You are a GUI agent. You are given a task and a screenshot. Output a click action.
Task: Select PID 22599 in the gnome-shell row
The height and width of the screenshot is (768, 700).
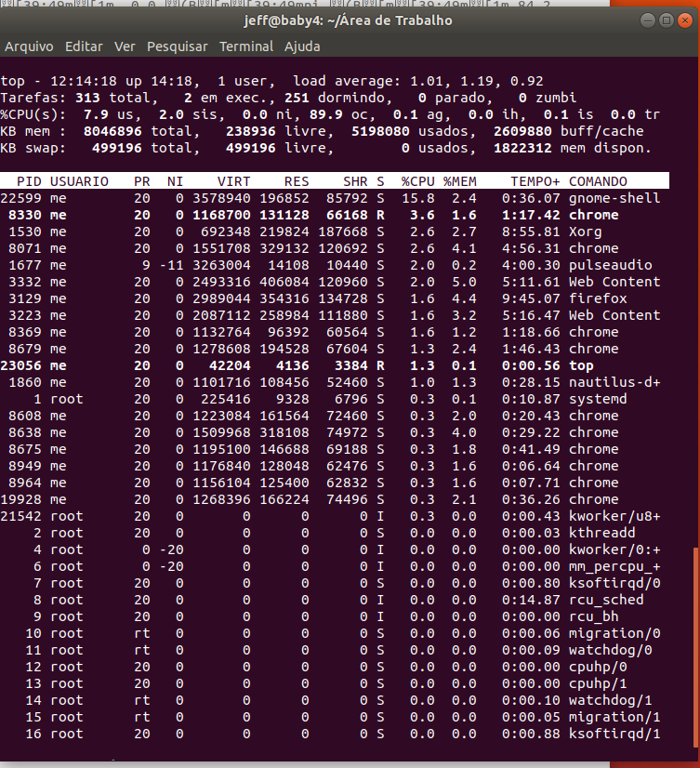point(20,198)
